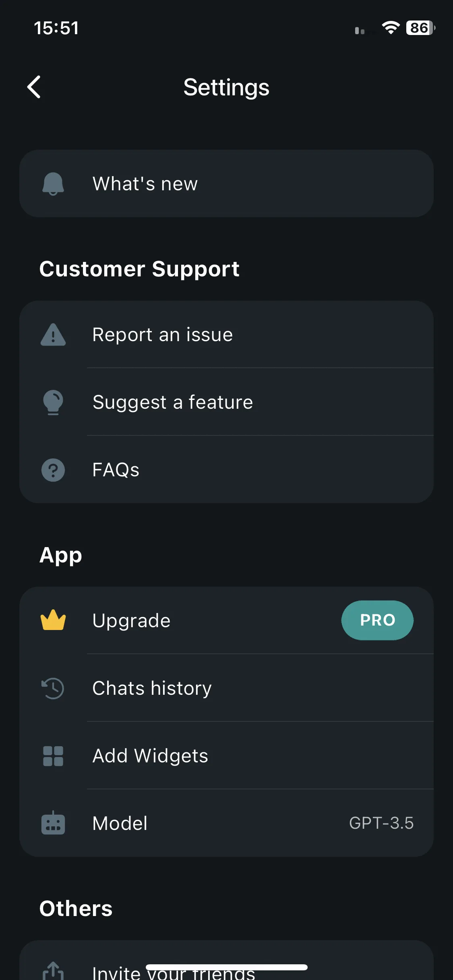Tap the clock history icon
The width and height of the screenshot is (453, 980).
pos(53,688)
